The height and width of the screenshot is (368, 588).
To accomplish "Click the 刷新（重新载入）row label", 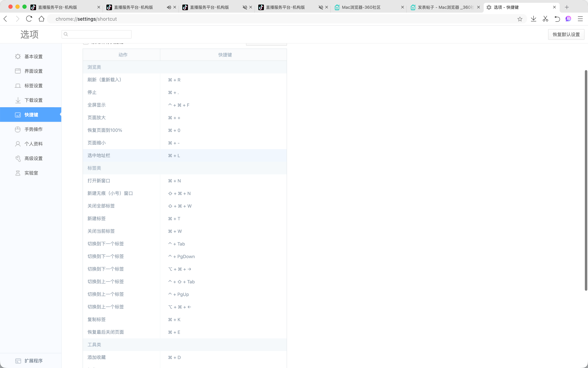I will click(x=104, y=80).
